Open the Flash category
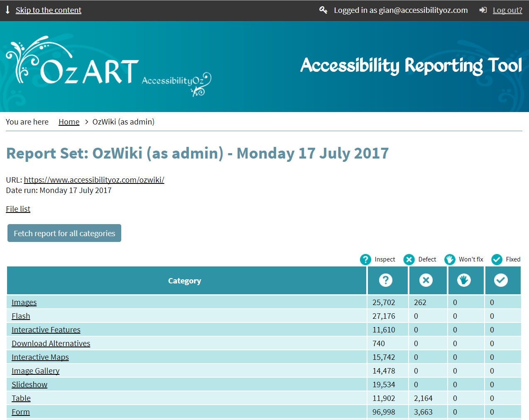Viewport: 529px width, 420px height. click(21, 316)
